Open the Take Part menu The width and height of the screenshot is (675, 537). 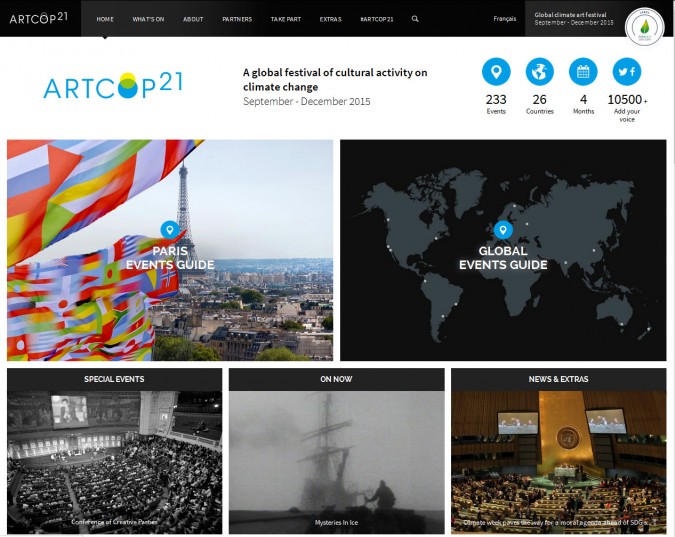pyautogui.click(x=286, y=19)
